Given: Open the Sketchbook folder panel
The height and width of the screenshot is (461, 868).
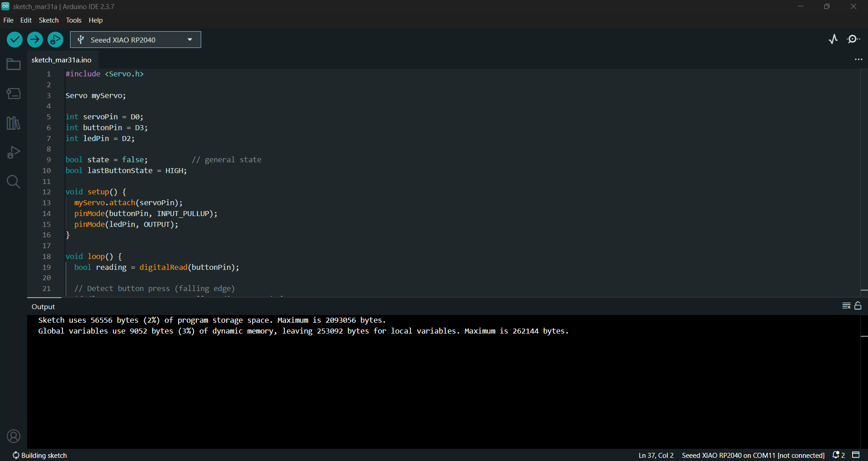Looking at the screenshot, I should point(14,64).
